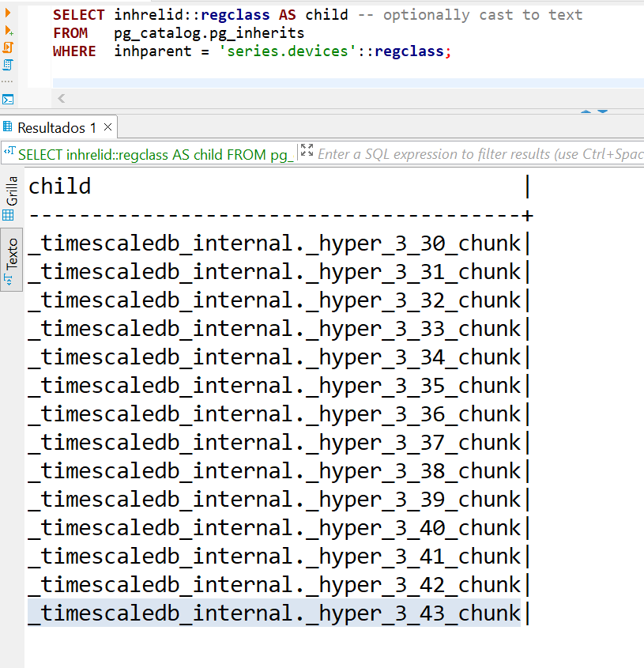Select row _hyper_3_32_chunk
The width and height of the screenshot is (644, 668).
(x=274, y=300)
